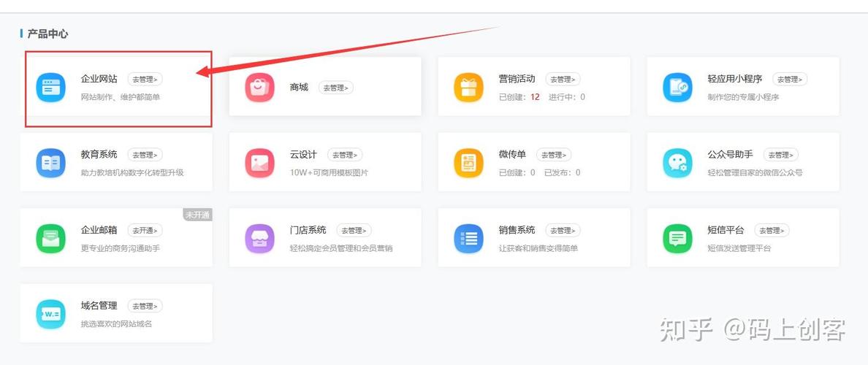Click the 已创建 count 12 under 营销活动
868x365 pixels.
click(535, 97)
